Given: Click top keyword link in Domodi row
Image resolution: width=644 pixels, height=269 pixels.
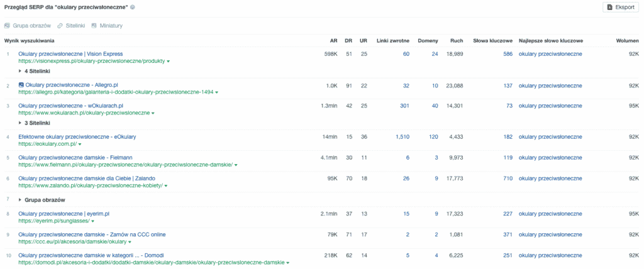Looking at the screenshot, I should point(550,255).
